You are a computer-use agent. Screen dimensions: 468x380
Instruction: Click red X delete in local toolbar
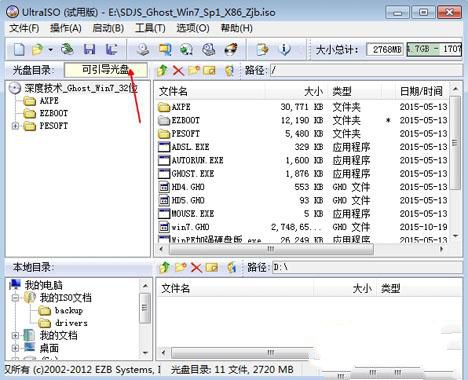[196, 268]
